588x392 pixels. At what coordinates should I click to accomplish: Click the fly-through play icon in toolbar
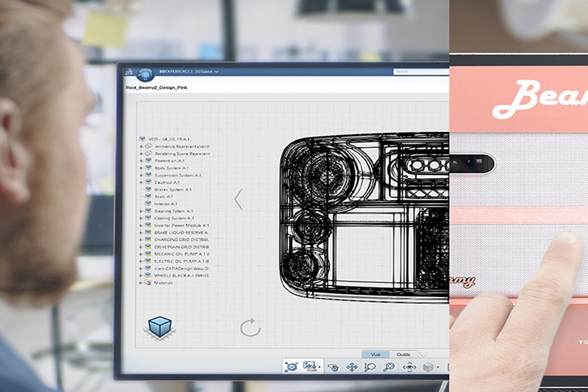(292, 366)
